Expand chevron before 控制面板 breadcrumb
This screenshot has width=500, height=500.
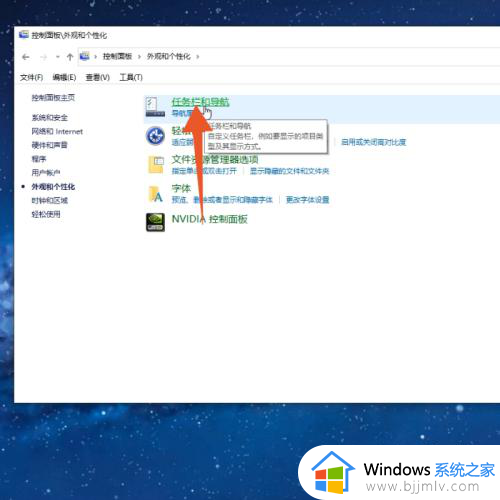coord(95,57)
